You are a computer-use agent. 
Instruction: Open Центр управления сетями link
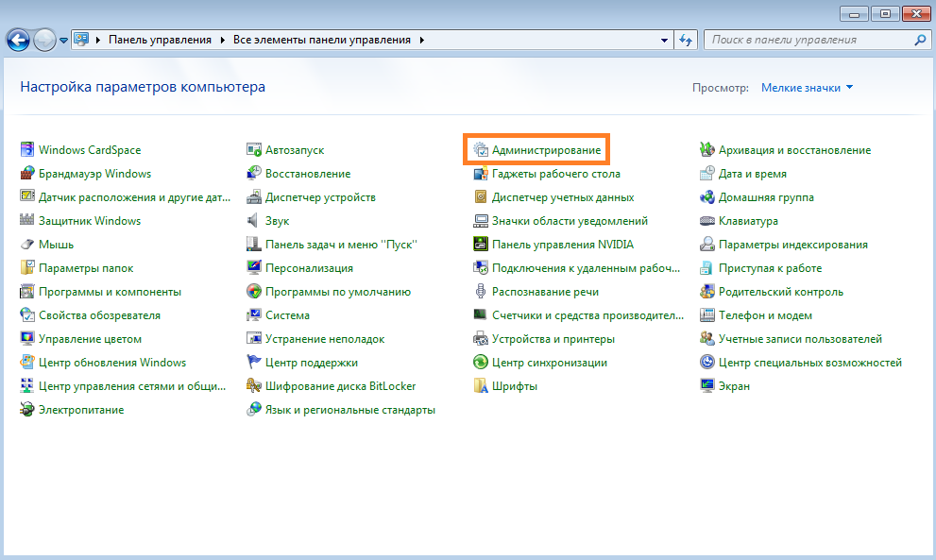point(132,386)
